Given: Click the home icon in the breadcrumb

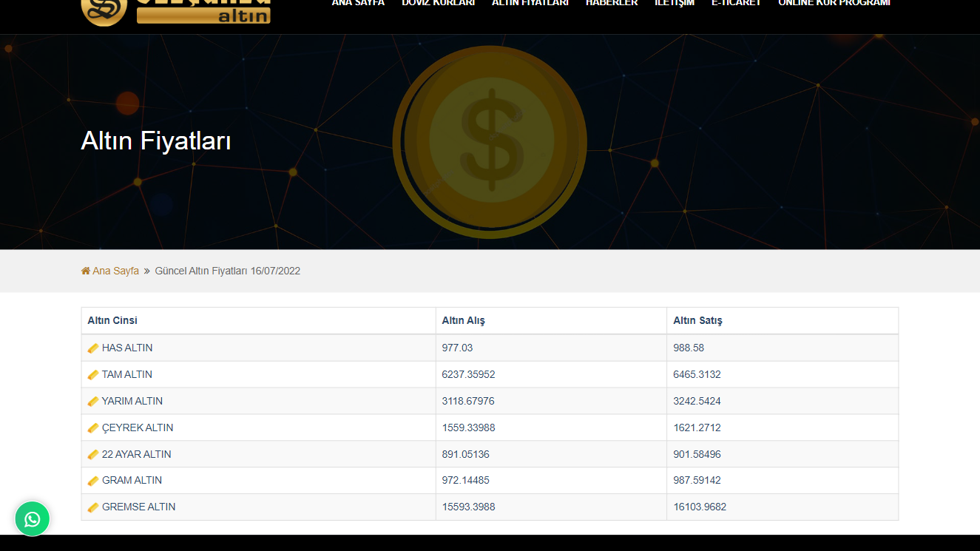Looking at the screenshot, I should [x=86, y=271].
